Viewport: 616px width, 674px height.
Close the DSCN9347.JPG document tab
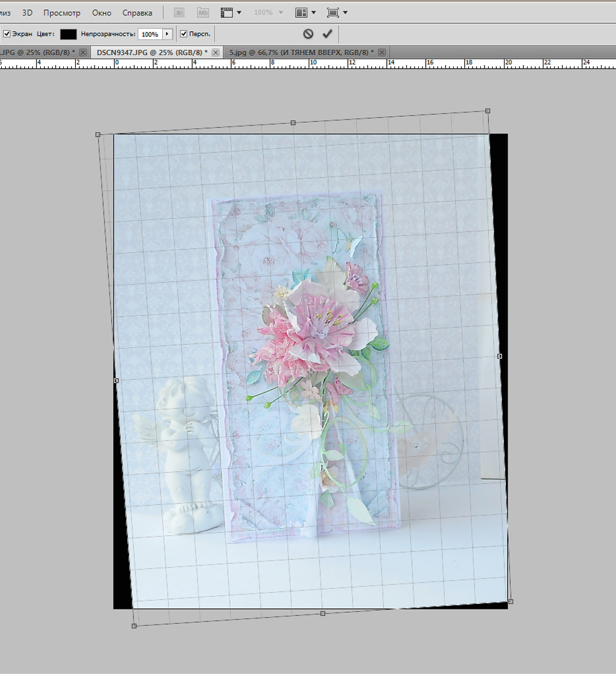pyautogui.click(x=216, y=53)
